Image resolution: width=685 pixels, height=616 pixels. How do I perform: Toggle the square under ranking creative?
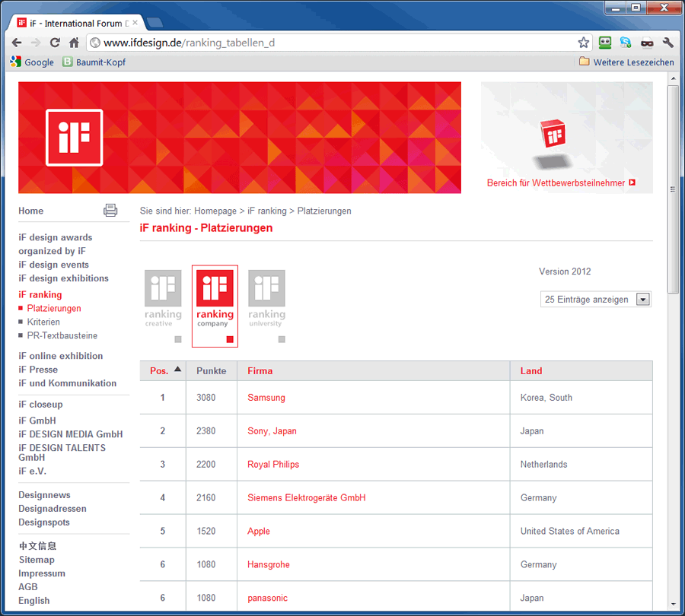(178, 339)
